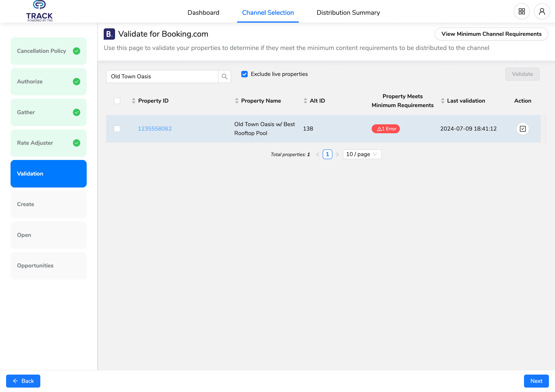
Task: Click the Booking.com B logo
Action: [x=109, y=34]
